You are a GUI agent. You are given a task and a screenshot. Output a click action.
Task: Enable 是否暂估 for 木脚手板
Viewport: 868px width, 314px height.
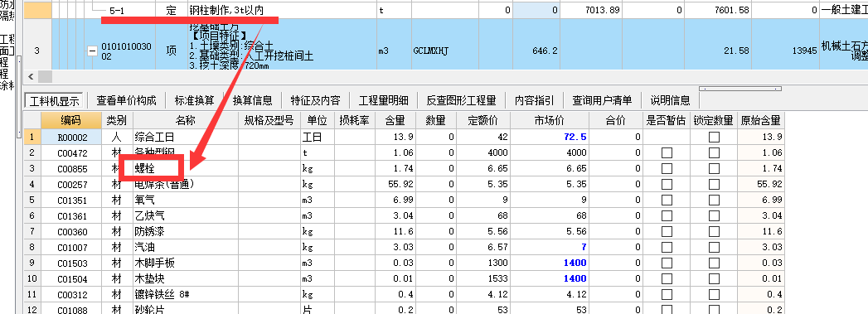click(x=667, y=263)
